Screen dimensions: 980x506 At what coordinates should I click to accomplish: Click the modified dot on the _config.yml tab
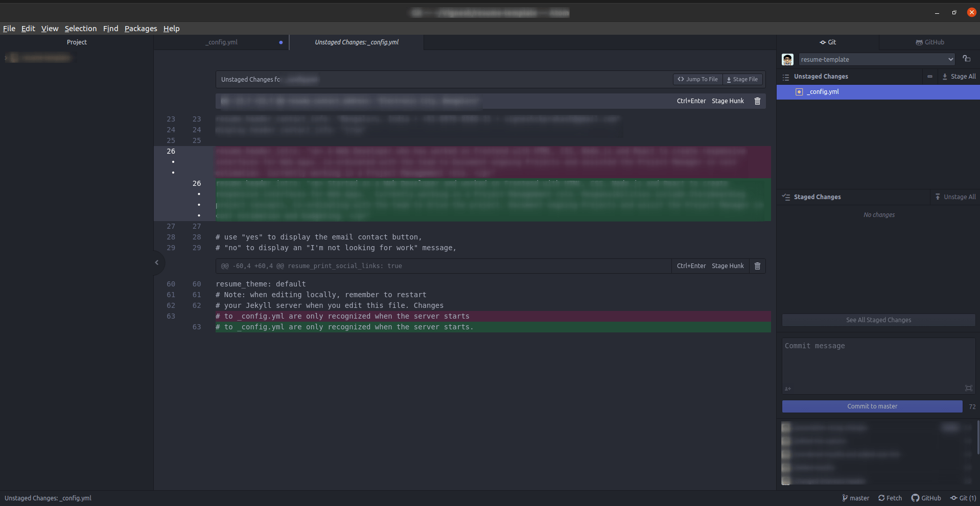[281, 42]
